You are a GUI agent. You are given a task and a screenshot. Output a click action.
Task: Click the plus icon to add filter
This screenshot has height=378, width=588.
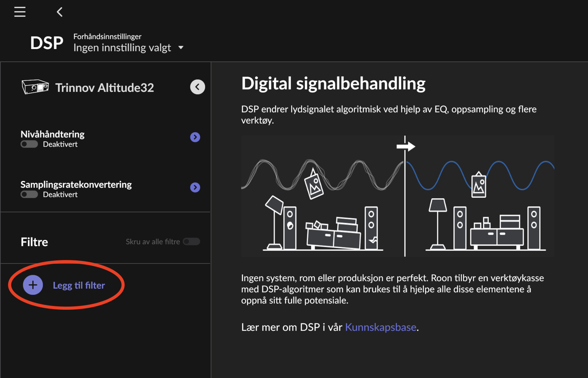33,285
